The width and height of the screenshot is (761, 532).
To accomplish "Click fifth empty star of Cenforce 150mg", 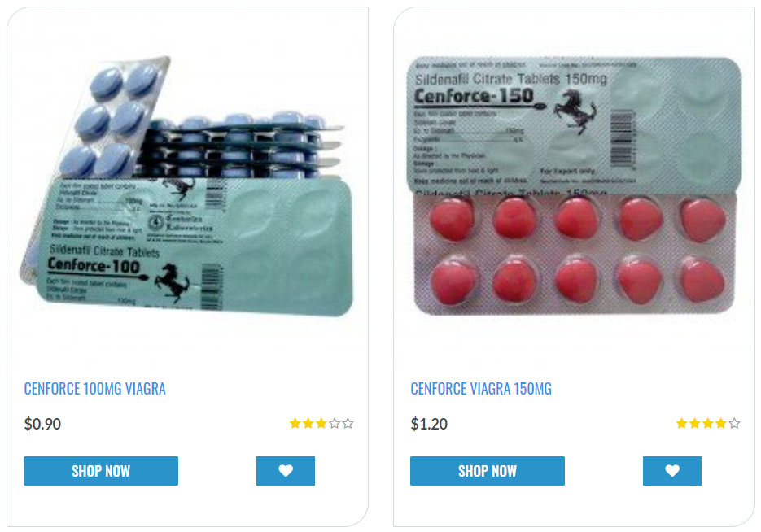I will pos(734,423).
